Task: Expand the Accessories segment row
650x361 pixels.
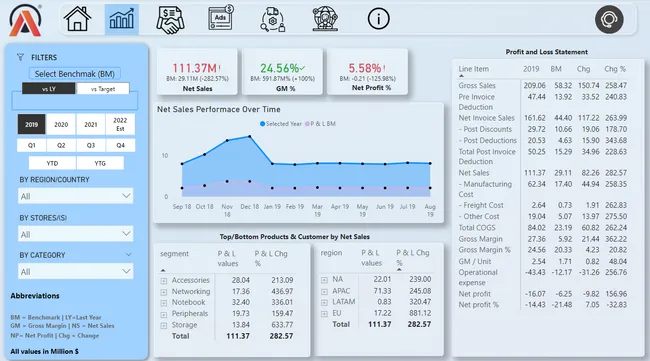Action: pyautogui.click(x=164, y=281)
